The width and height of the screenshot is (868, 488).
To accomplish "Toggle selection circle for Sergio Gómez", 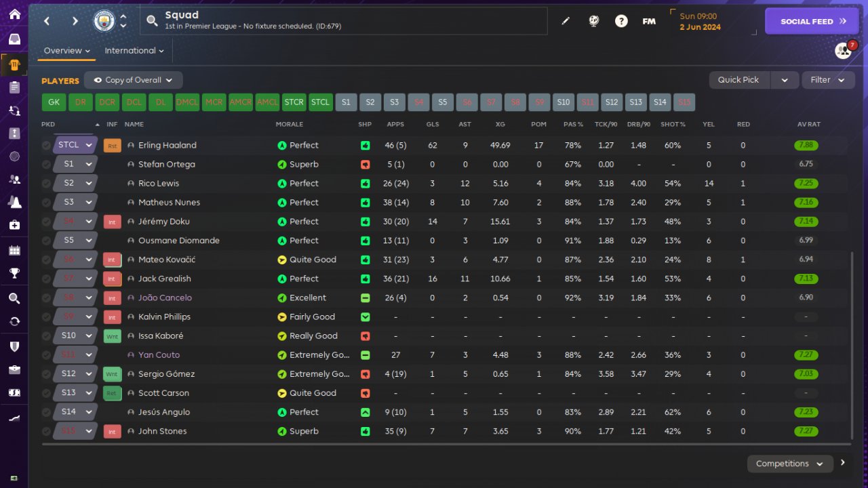I will pos(46,374).
